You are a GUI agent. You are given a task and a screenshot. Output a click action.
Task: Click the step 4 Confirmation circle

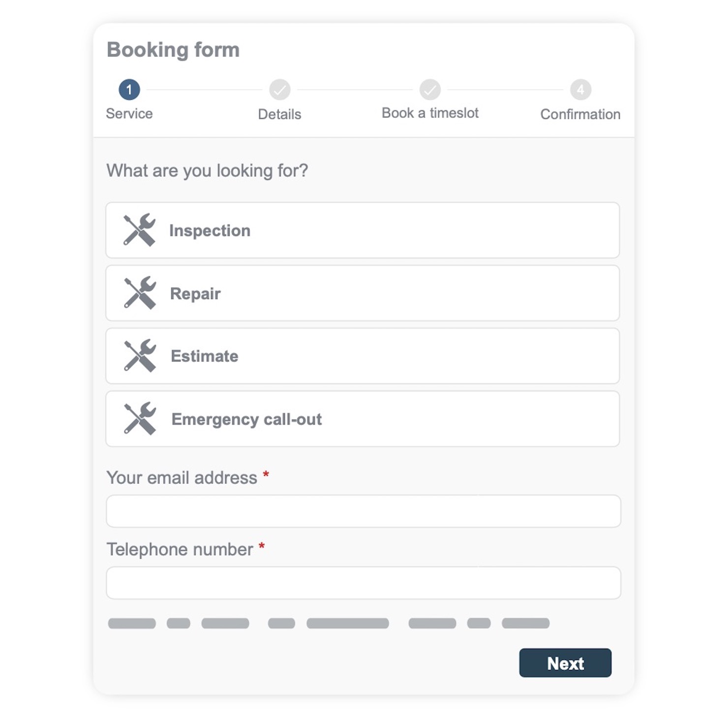pyautogui.click(x=580, y=90)
